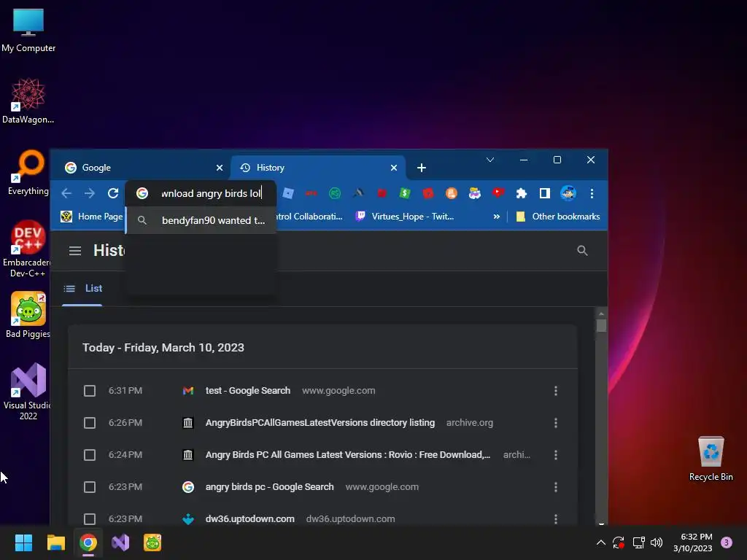Open the test - Google Search history entry
The image size is (747, 560).
coord(248,391)
